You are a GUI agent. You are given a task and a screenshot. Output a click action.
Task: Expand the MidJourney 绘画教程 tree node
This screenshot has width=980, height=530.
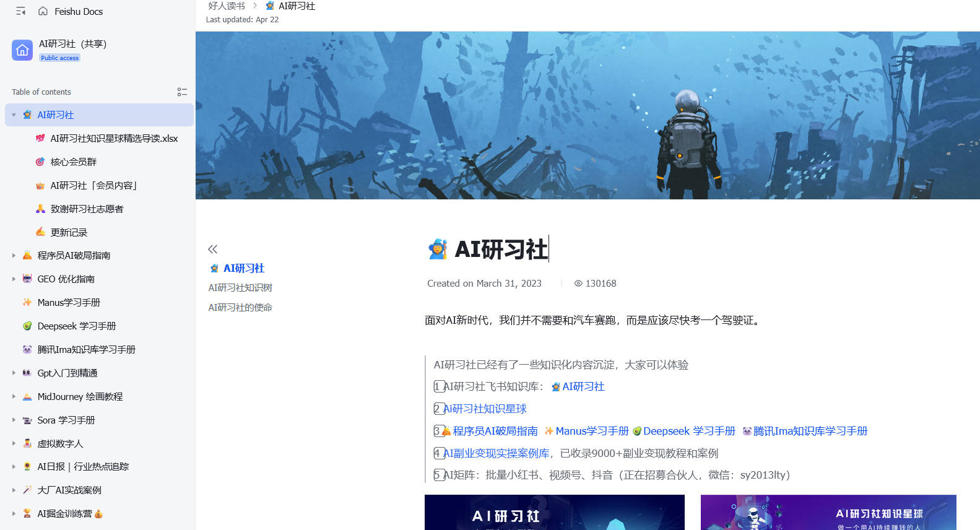[x=14, y=396]
